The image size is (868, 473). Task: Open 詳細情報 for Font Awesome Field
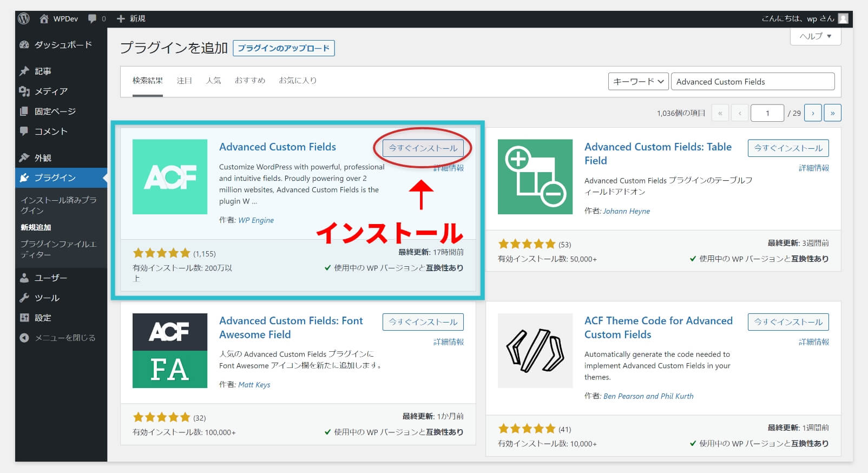449,342
